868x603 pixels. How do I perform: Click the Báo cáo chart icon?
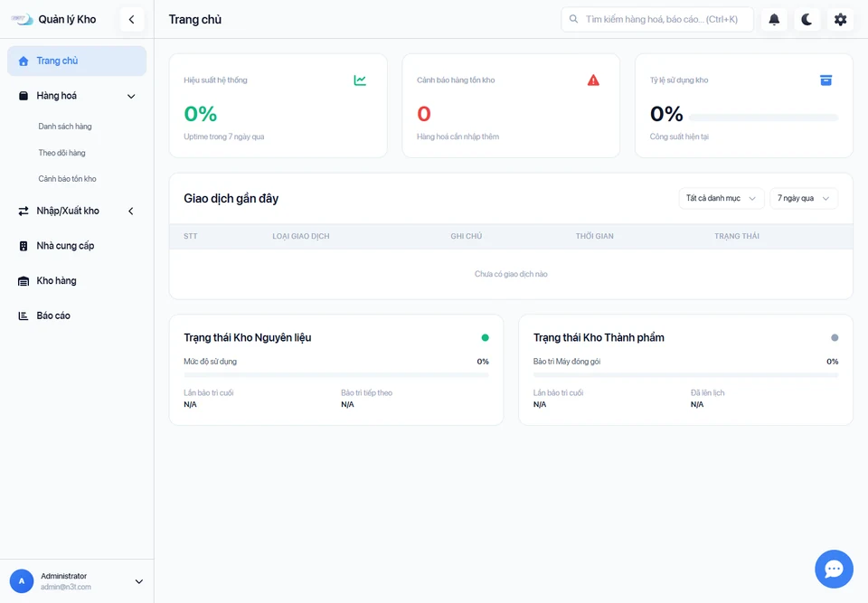(x=24, y=316)
